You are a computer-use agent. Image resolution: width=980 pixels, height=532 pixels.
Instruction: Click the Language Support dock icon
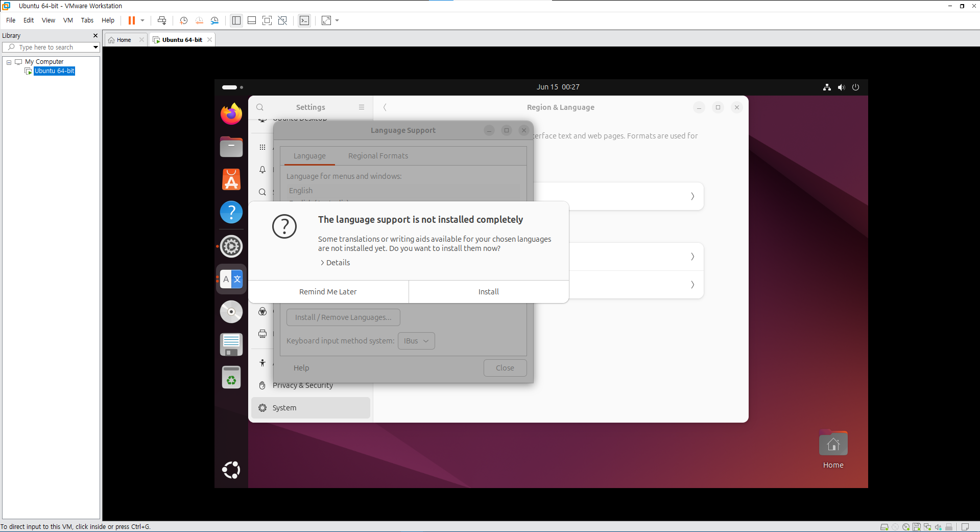click(x=231, y=279)
